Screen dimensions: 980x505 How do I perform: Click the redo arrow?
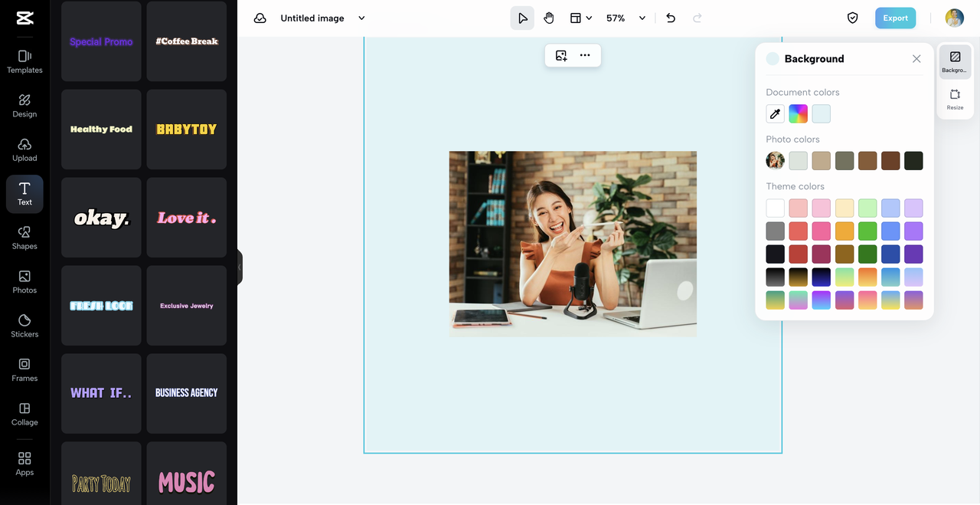(697, 18)
